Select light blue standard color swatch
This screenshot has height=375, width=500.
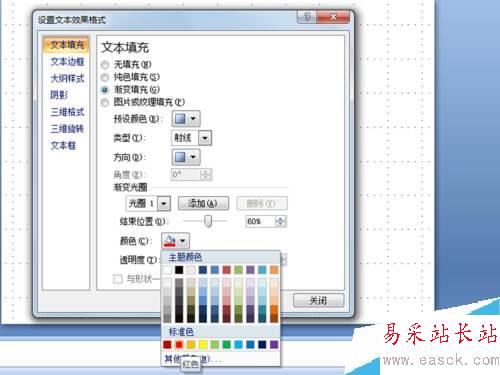tap(238, 344)
